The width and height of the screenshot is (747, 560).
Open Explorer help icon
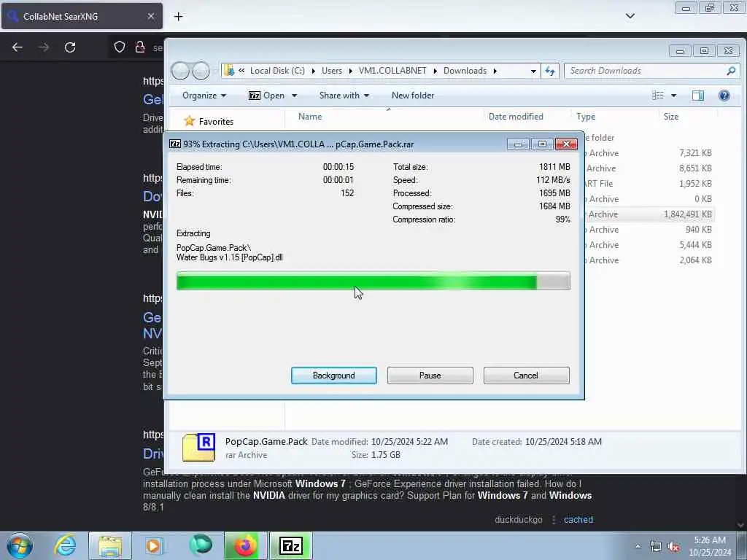pyautogui.click(x=724, y=96)
